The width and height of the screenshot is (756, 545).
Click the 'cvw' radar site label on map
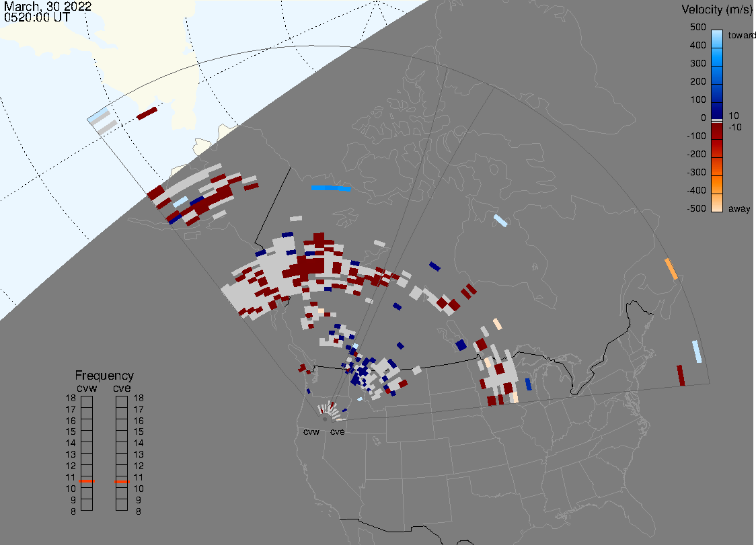[x=311, y=431]
